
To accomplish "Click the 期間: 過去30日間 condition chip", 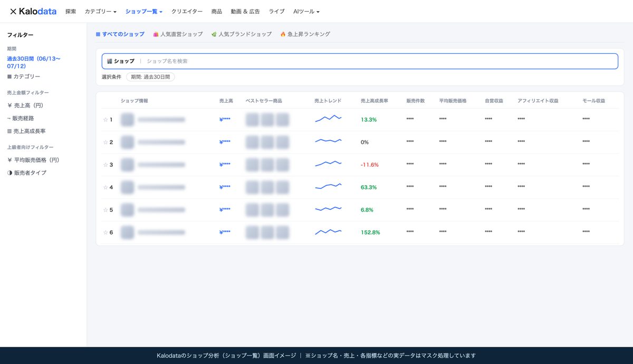I will 150,77.
